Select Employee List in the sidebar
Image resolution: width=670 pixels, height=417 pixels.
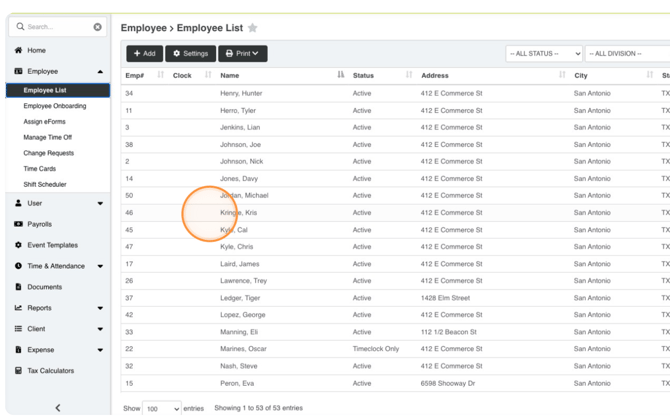(58, 90)
